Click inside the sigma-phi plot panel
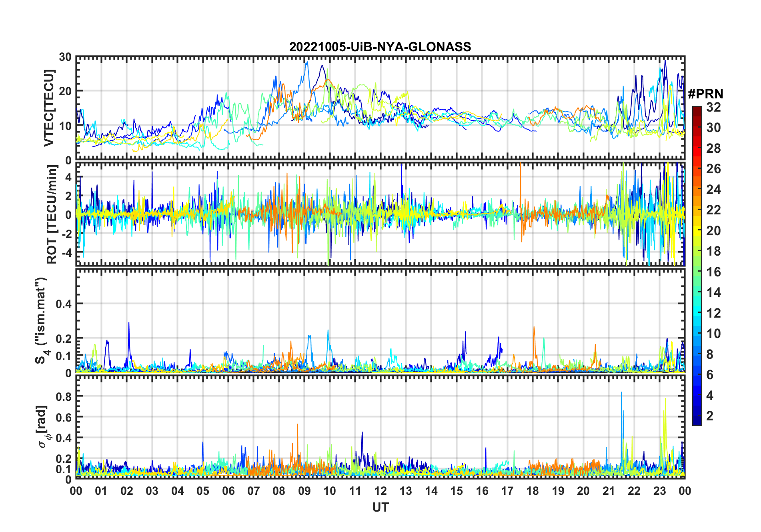The height and width of the screenshot is (532, 761). 380,427
